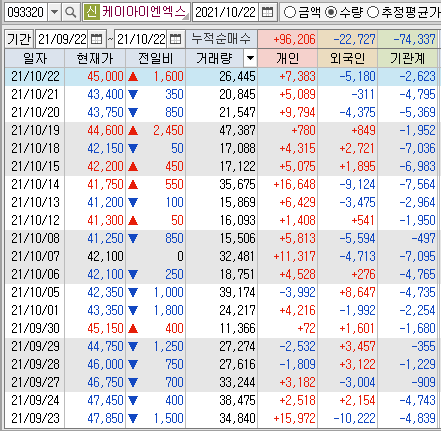Click foreign value -10,222 on 21/09/23
The width and height of the screenshot is (441, 431).
(354, 419)
